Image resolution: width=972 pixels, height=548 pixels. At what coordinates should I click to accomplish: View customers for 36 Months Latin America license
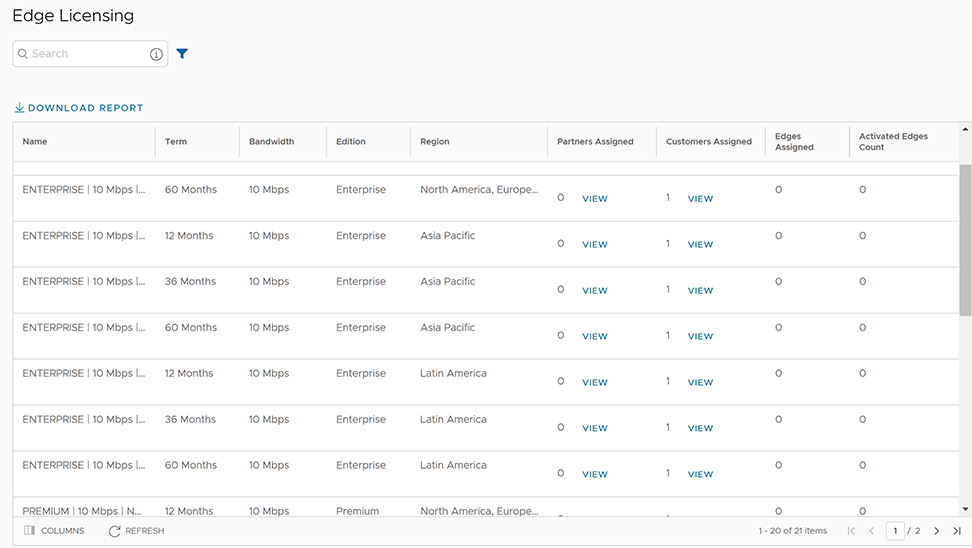pyautogui.click(x=700, y=429)
